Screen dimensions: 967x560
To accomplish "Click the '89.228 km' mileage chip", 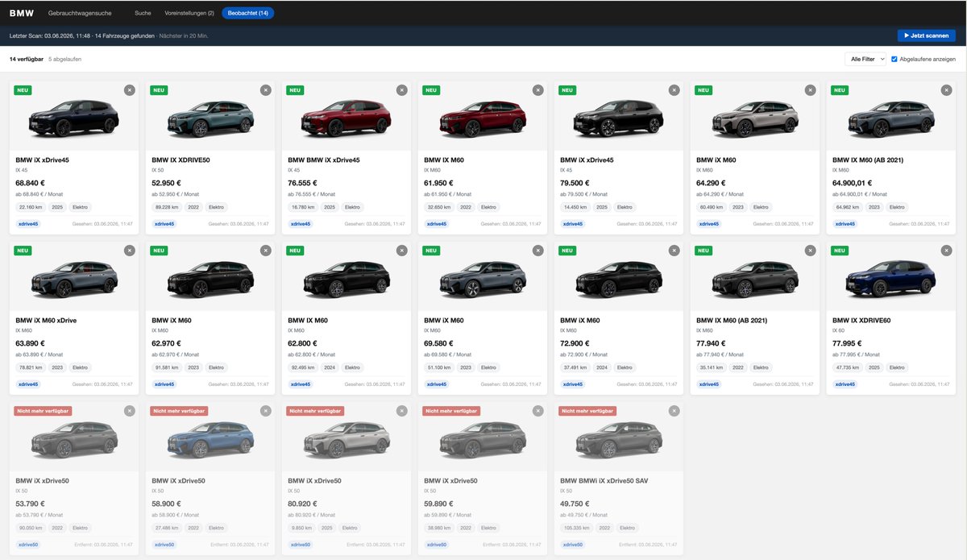I will (165, 207).
